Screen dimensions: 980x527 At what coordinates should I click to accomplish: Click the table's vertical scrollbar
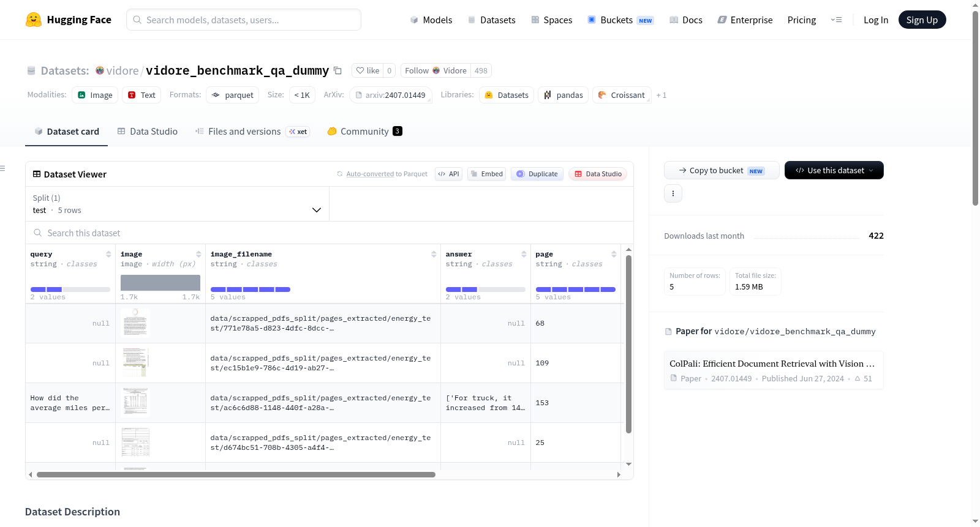tap(628, 344)
